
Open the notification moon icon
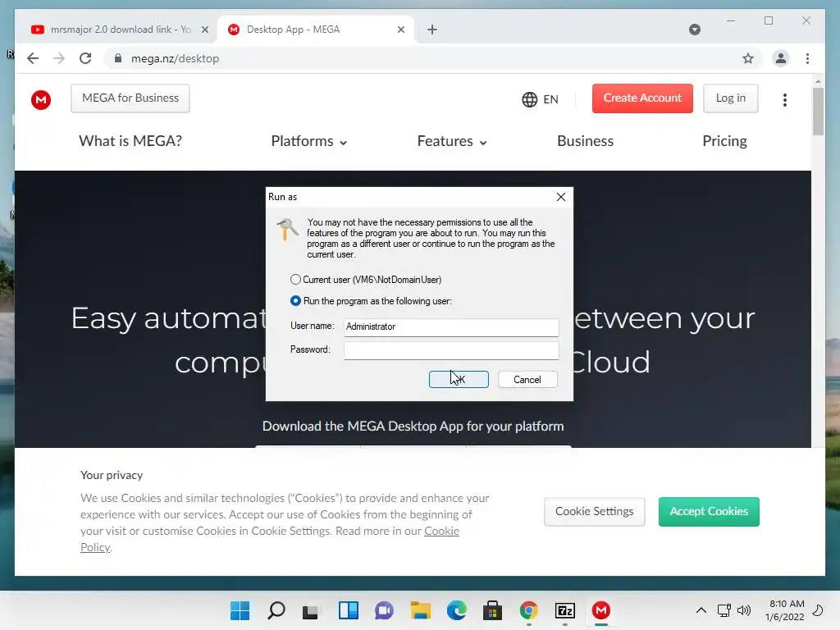point(818,610)
